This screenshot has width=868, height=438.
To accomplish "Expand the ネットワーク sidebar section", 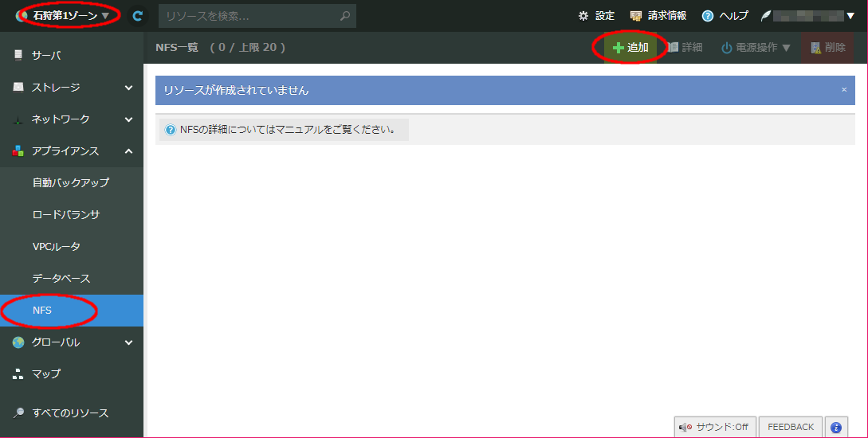I will pyautogui.click(x=72, y=119).
